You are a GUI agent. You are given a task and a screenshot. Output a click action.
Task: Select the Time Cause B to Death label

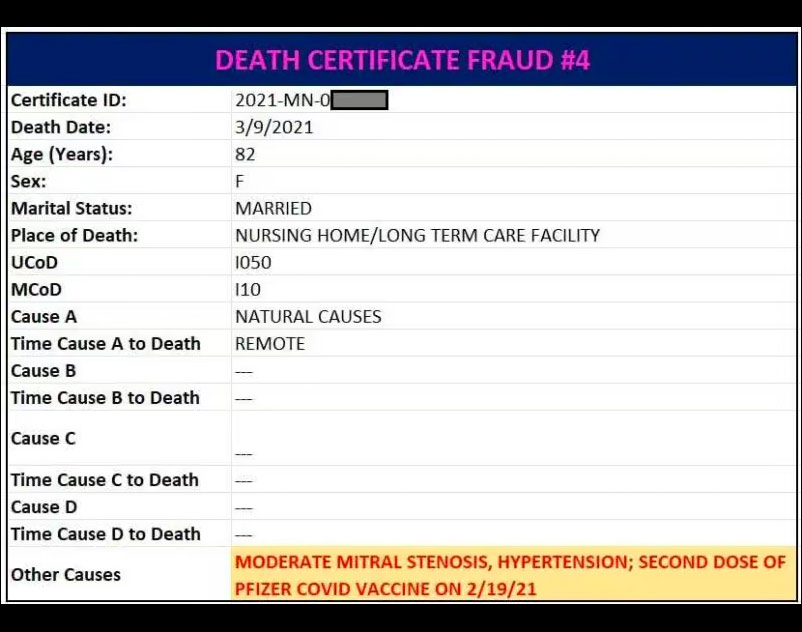(105, 398)
